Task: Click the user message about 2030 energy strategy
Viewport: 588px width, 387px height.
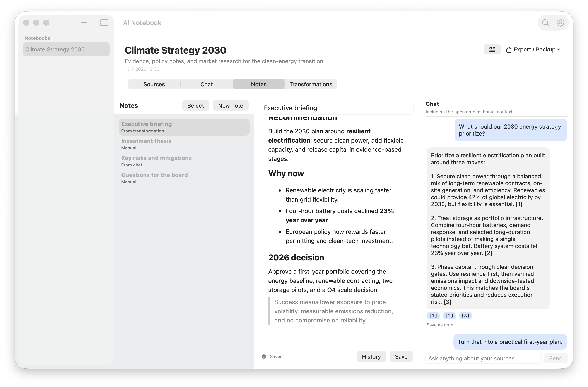Action: pyautogui.click(x=510, y=130)
